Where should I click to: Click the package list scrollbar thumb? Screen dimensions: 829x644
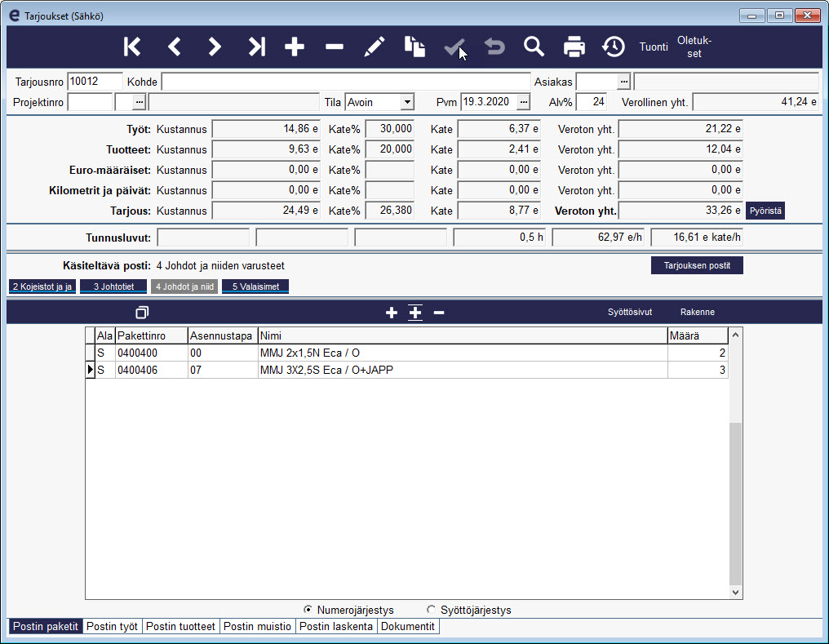coord(735,504)
